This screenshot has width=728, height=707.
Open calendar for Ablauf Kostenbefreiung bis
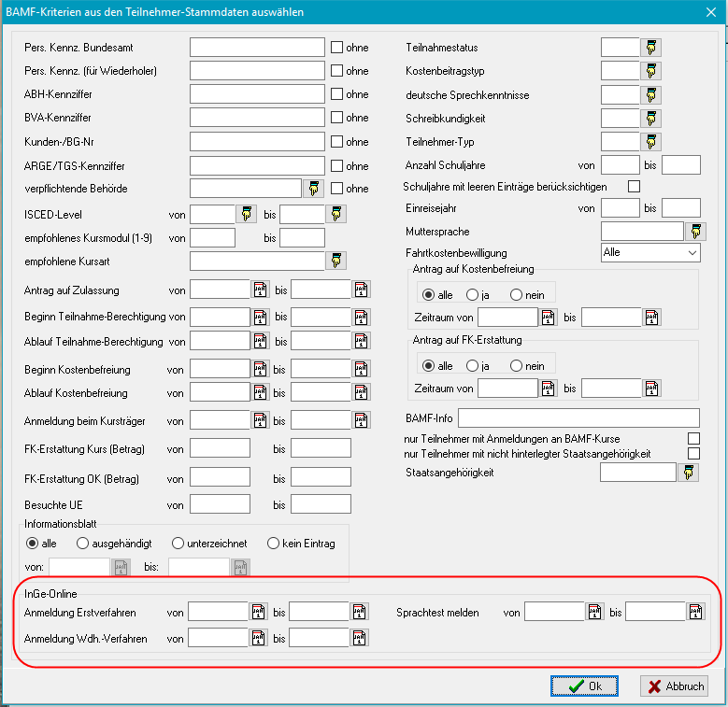click(362, 392)
